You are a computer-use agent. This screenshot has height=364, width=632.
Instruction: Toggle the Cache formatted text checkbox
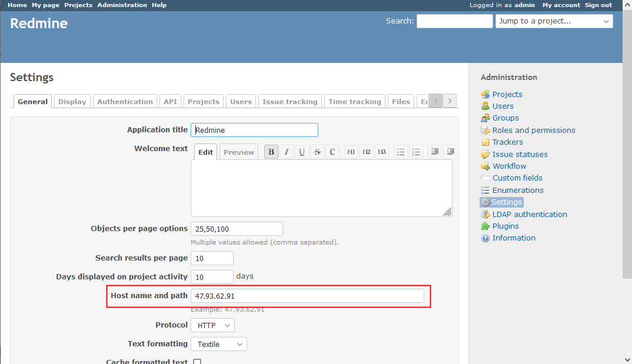point(197,361)
